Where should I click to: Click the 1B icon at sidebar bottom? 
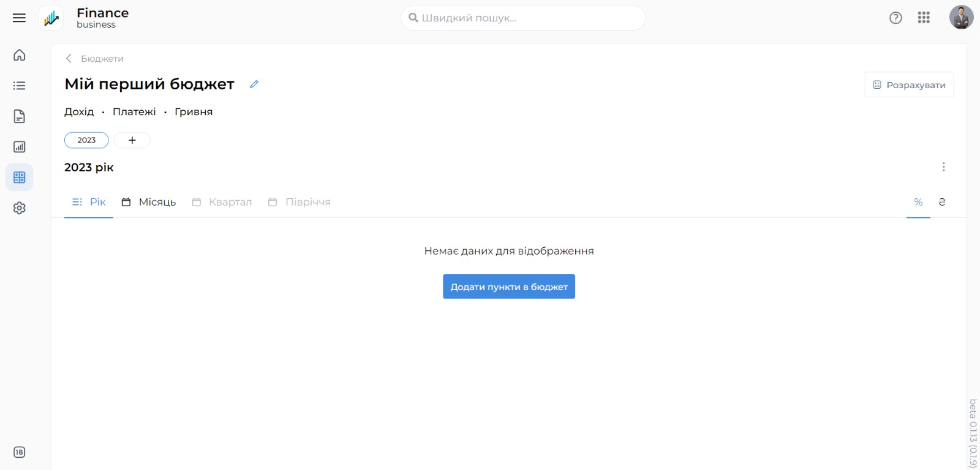coord(19,452)
